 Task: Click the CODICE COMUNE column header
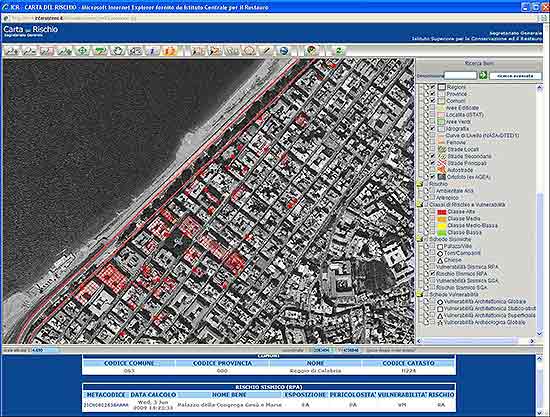pos(129,363)
